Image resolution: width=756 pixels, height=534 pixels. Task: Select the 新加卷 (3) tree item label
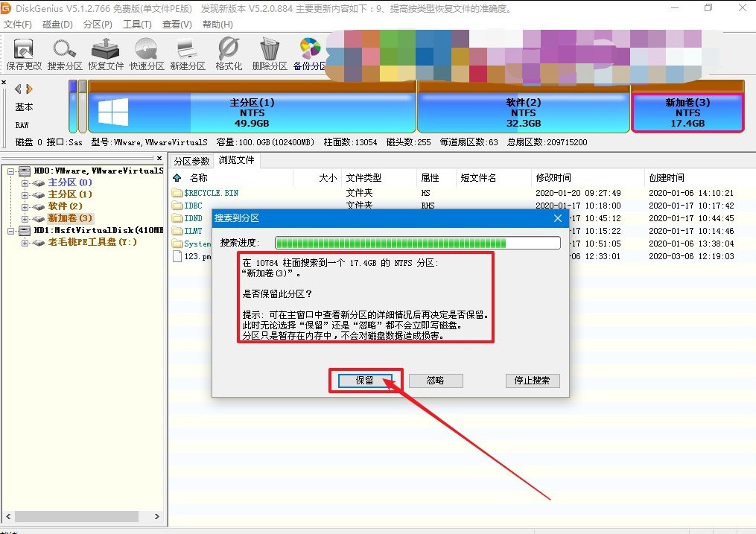tap(70, 218)
